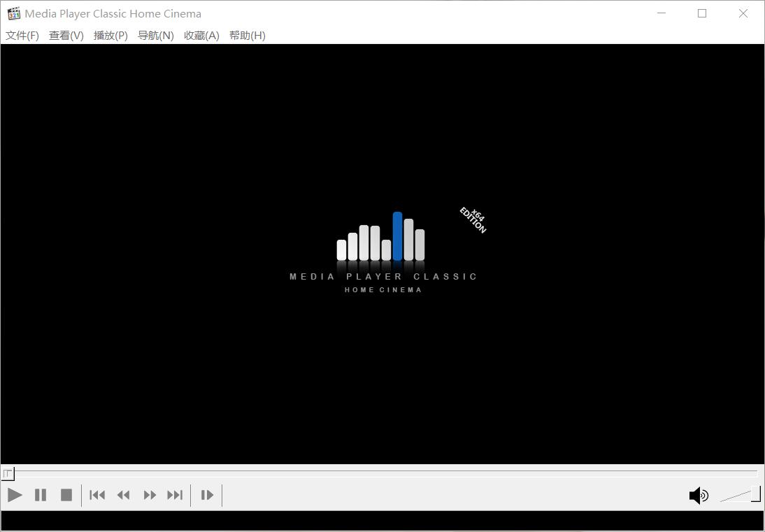The height and width of the screenshot is (532, 765).
Task: Rewind using the decrease speed button
Action: pos(124,495)
